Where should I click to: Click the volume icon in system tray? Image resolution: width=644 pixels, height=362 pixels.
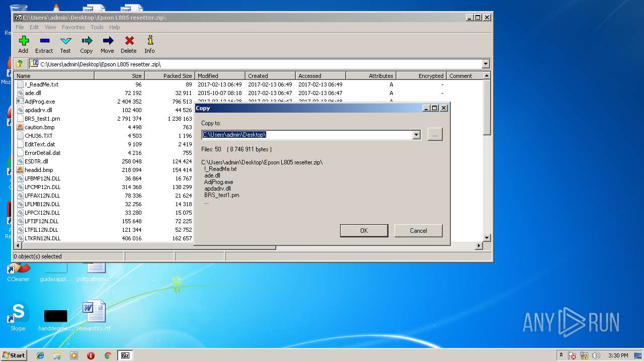click(x=596, y=355)
